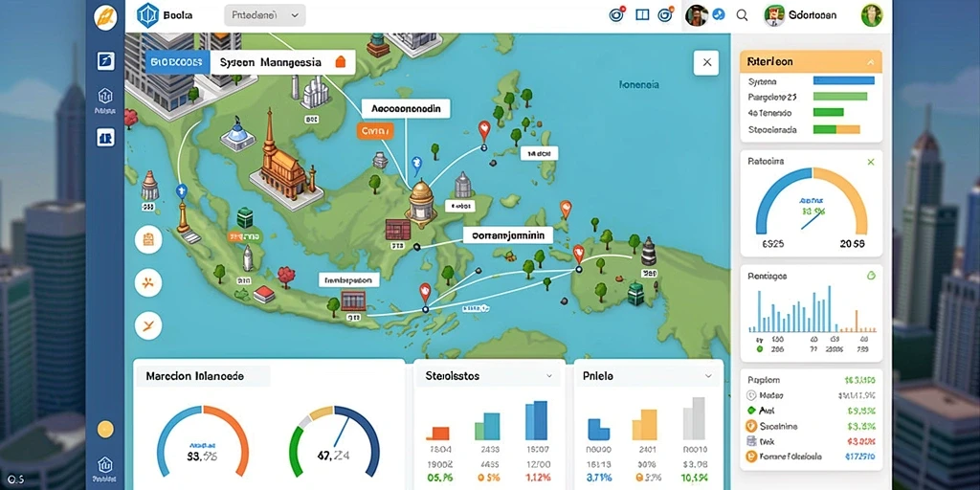The width and height of the screenshot is (980, 490).
Task: Collapse the Rterleon panel with its chevron
Action: coord(870,62)
